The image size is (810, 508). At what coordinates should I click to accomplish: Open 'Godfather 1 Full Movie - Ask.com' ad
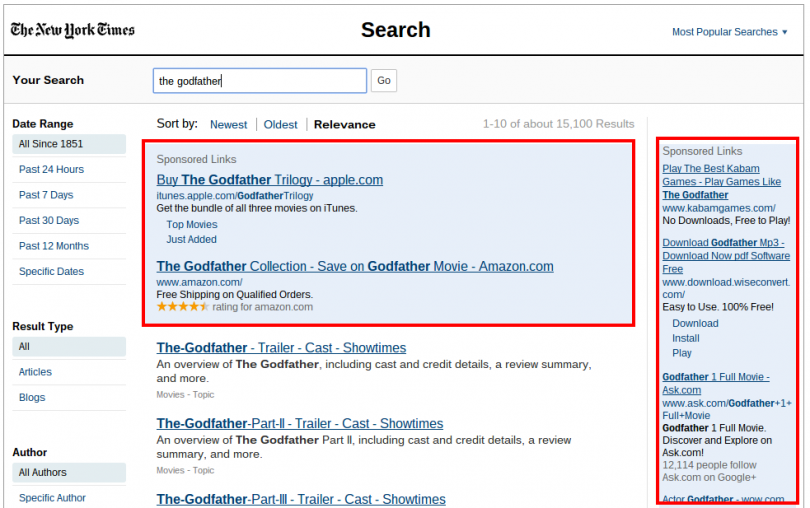[x=715, y=383]
